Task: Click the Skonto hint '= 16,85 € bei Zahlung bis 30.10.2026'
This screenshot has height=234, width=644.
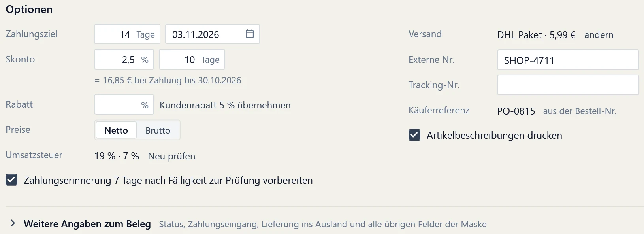Action: coord(168,80)
